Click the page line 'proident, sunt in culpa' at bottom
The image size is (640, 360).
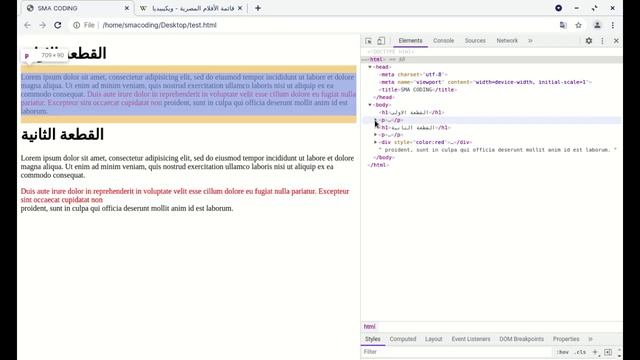(127, 208)
